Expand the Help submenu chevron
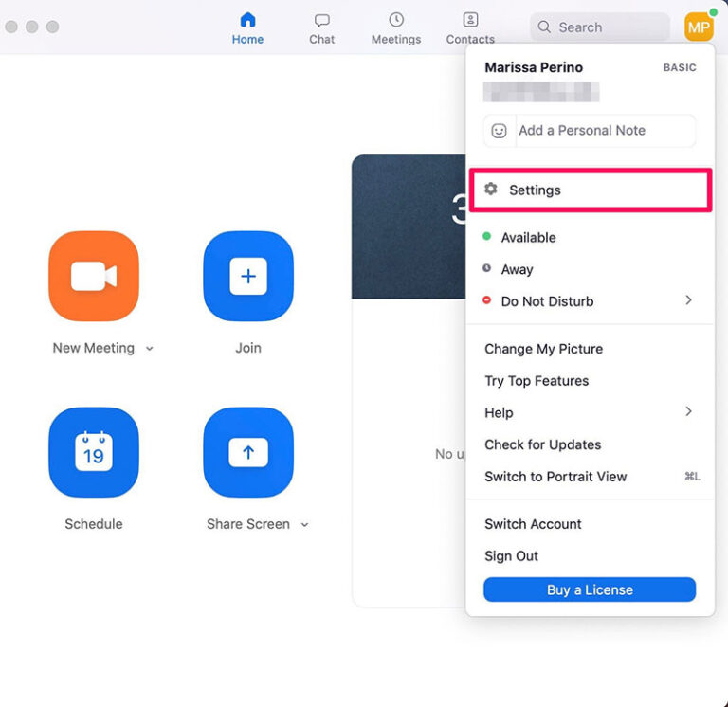The image size is (728, 707). coord(688,411)
